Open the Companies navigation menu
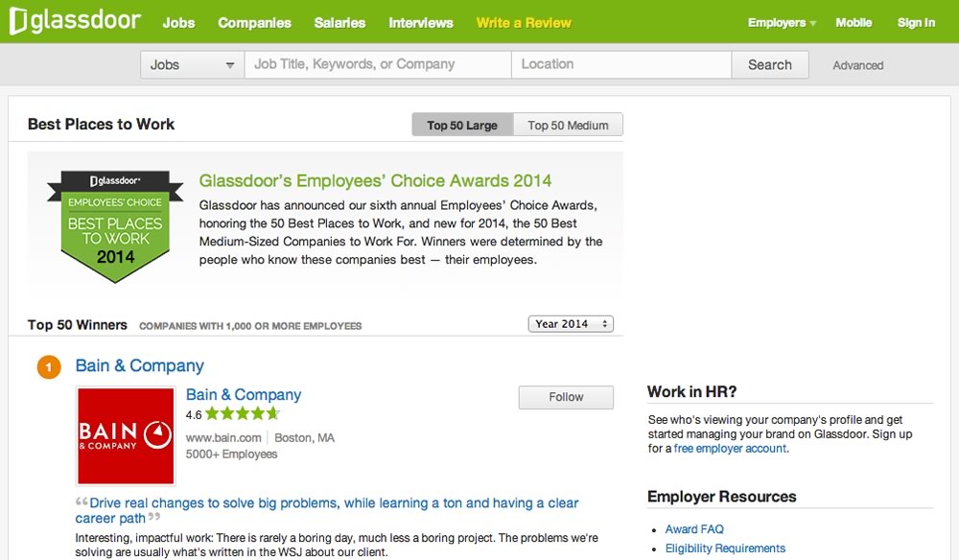 (x=254, y=23)
